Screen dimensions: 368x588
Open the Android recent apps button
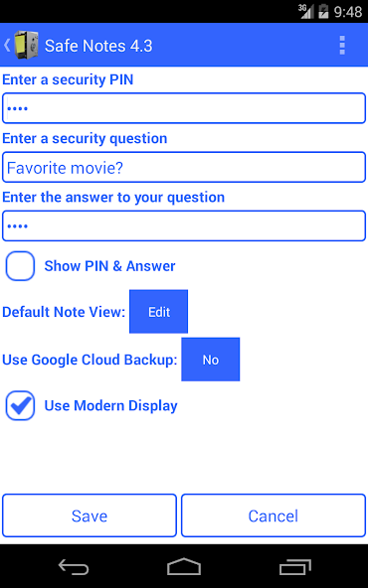click(x=295, y=566)
